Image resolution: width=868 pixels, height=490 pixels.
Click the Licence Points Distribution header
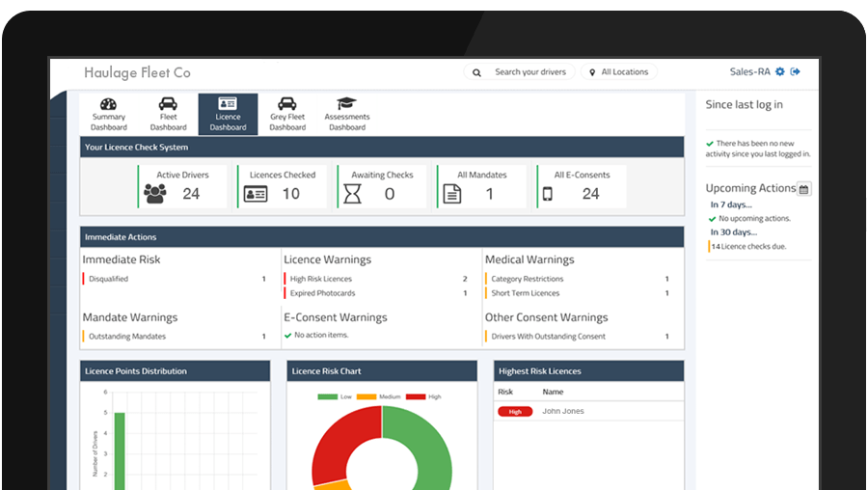pyautogui.click(x=175, y=371)
